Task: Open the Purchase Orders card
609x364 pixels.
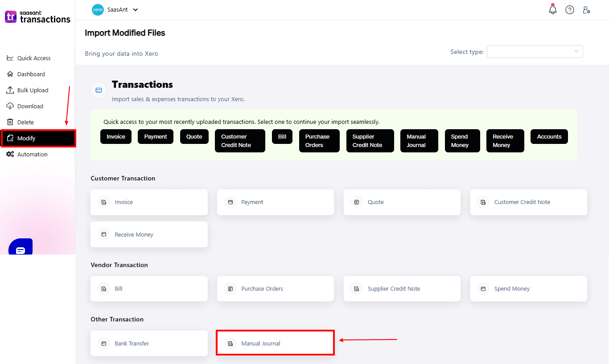Action: click(275, 289)
